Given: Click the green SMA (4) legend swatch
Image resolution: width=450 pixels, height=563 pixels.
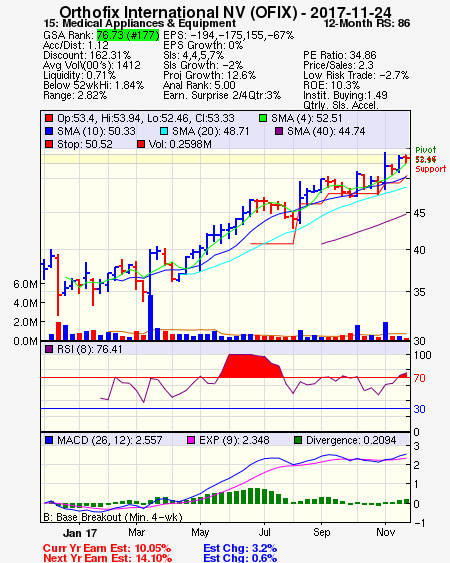Looking at the screenshot, I should 263,118.
